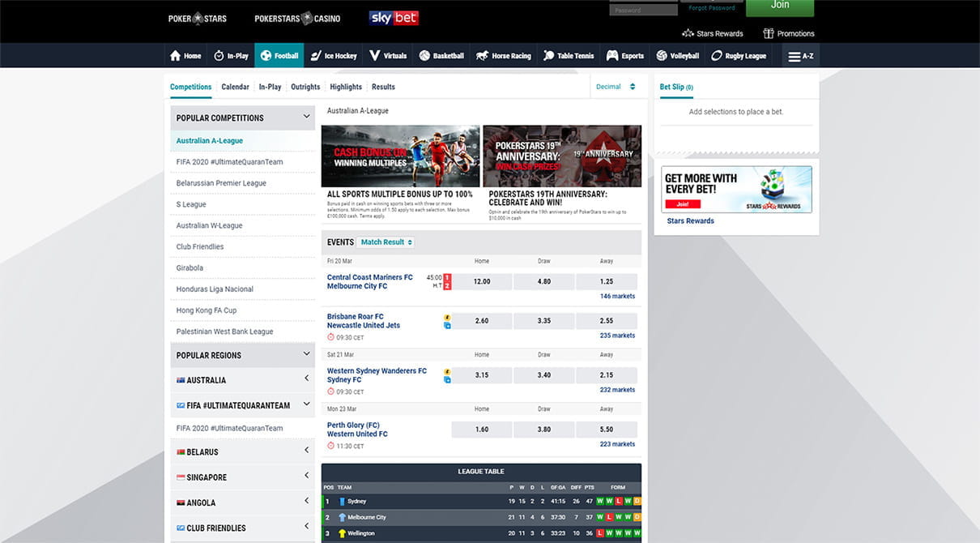Open Brisbane Roar FC match link
This screenshot has width=980, height=543.
356,317
